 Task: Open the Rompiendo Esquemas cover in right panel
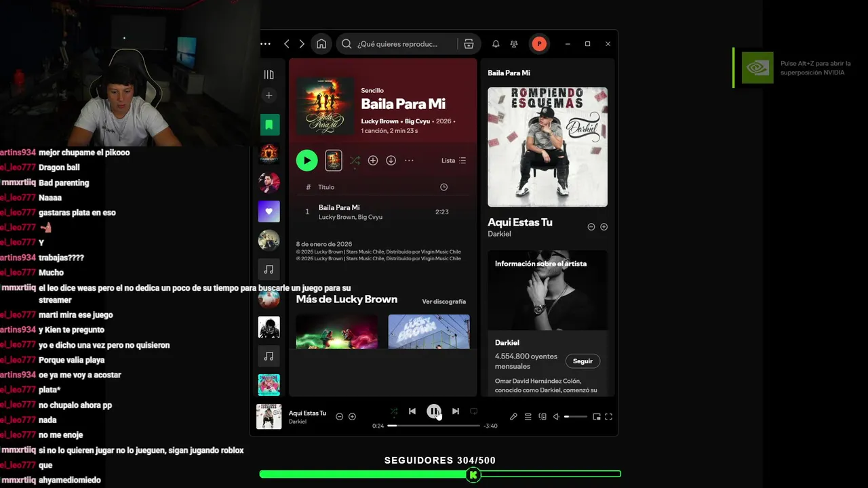pyautogui.click(x=547, y=146)
